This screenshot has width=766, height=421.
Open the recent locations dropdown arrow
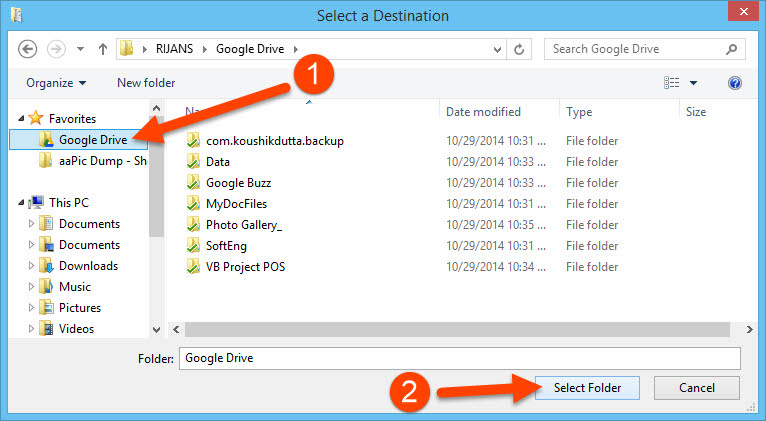(80, 49)
